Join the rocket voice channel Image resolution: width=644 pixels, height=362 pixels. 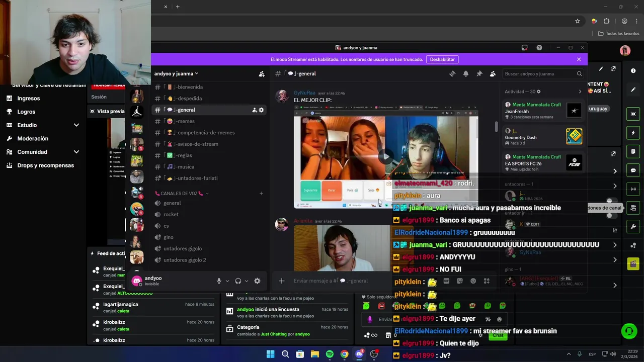coord(210,215)
